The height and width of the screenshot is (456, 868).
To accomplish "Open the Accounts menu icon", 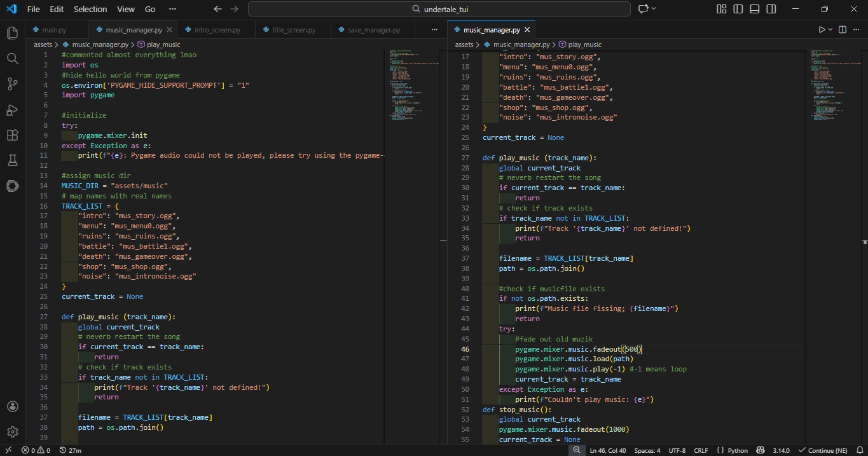I will (12, 406).
